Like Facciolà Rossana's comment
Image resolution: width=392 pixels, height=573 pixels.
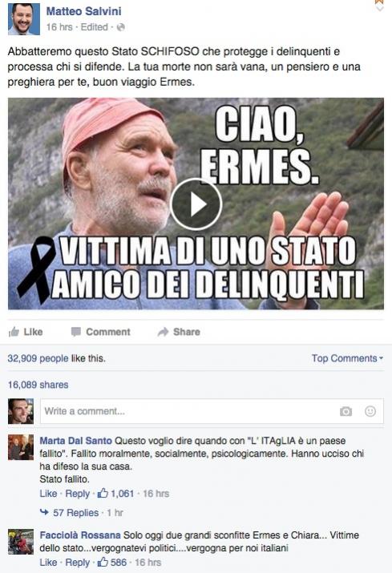coord(48,563)
